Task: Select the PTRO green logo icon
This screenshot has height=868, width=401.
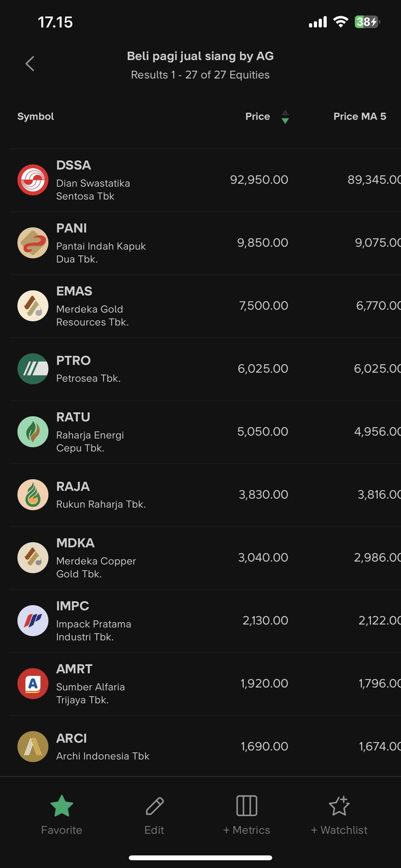Action: 33,369
